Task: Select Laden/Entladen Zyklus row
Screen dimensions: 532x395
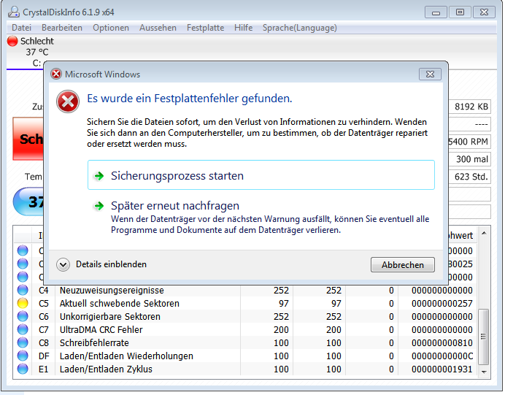Action: 245,369
